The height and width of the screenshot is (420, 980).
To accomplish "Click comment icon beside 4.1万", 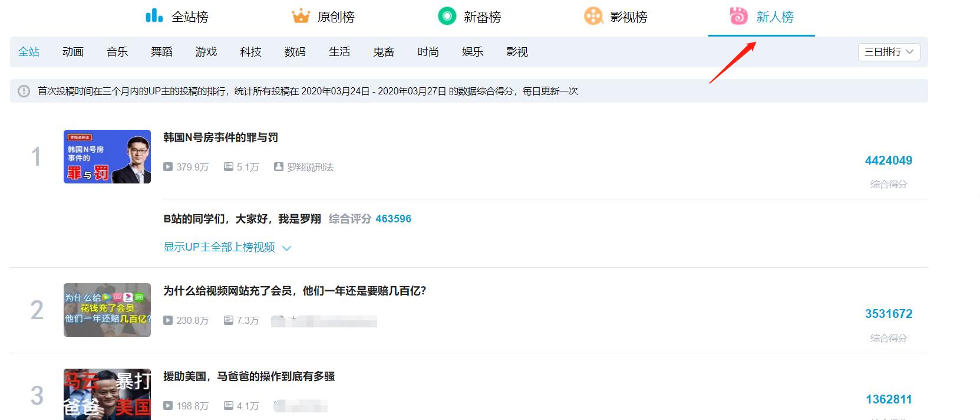I will [x=229, y=406].
